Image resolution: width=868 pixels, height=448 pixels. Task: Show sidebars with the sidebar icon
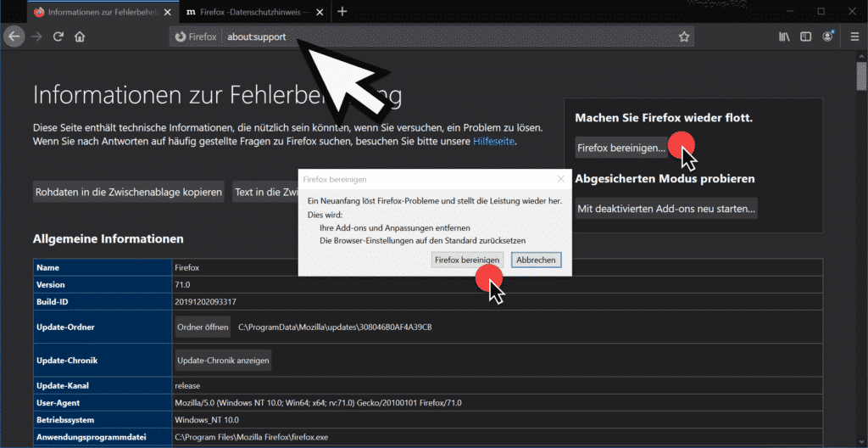click(x=806, y=37)
